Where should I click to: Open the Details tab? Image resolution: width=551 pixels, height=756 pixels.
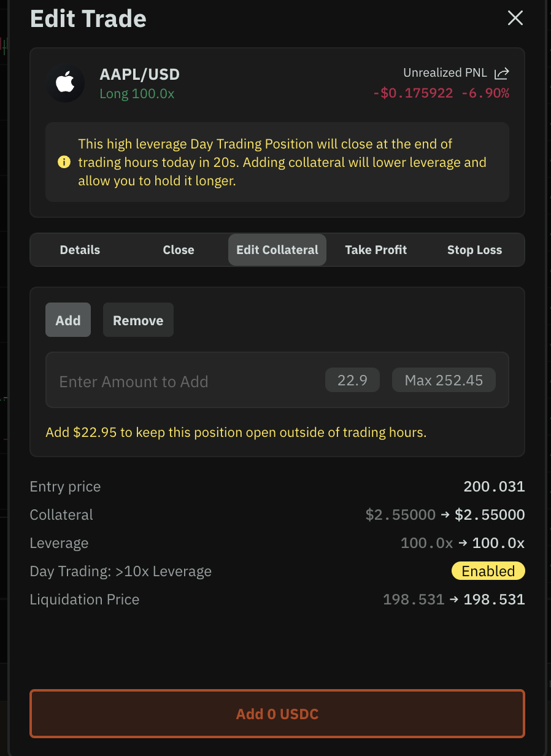(x=80, y=250)
